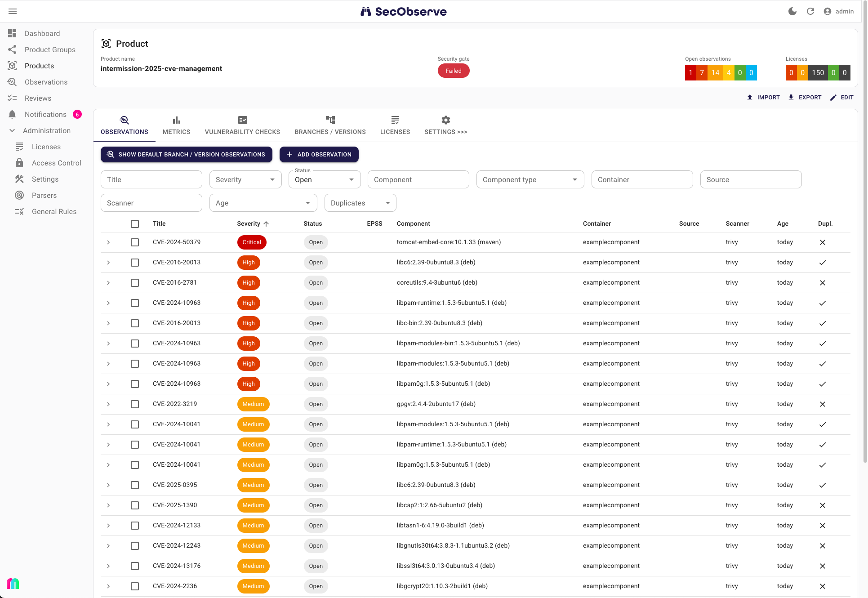Click the red critical count swatch
Viewport: 868px width, 598px height.
[690, 72]
